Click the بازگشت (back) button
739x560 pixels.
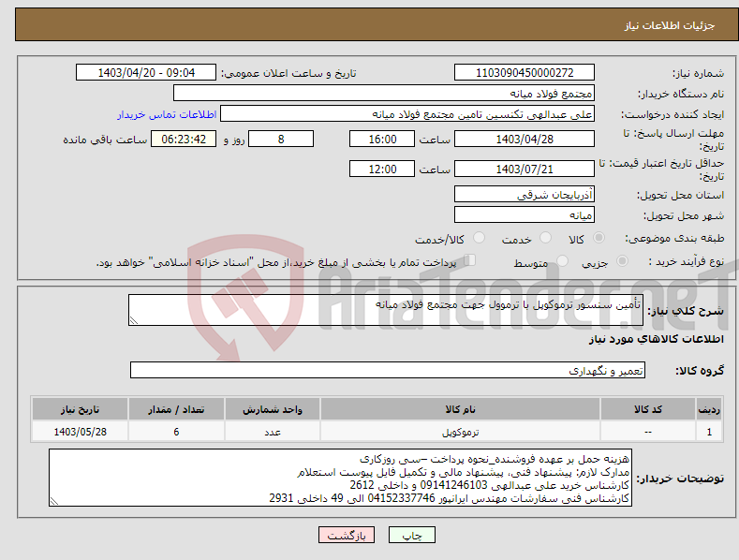click(x=347, y=535)
